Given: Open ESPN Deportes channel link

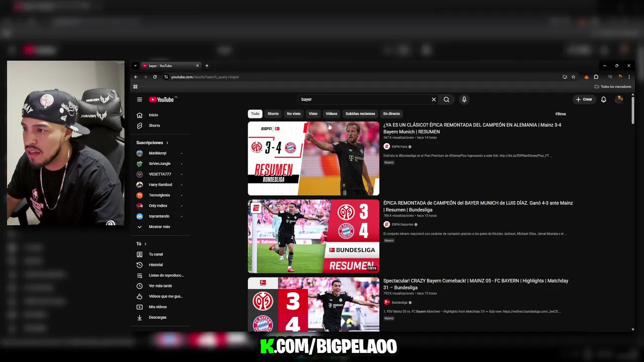Looking at the screenshot, I should (403, 225).
